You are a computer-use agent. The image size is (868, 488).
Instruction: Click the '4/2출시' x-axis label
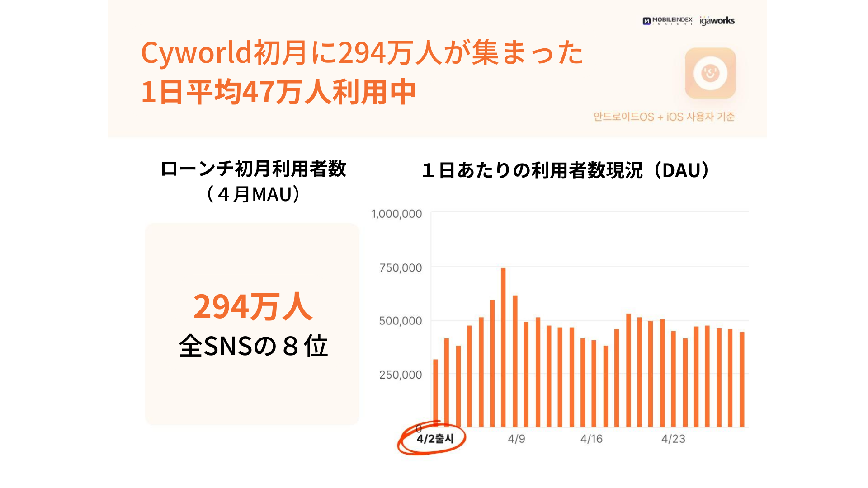coord(435,439)
